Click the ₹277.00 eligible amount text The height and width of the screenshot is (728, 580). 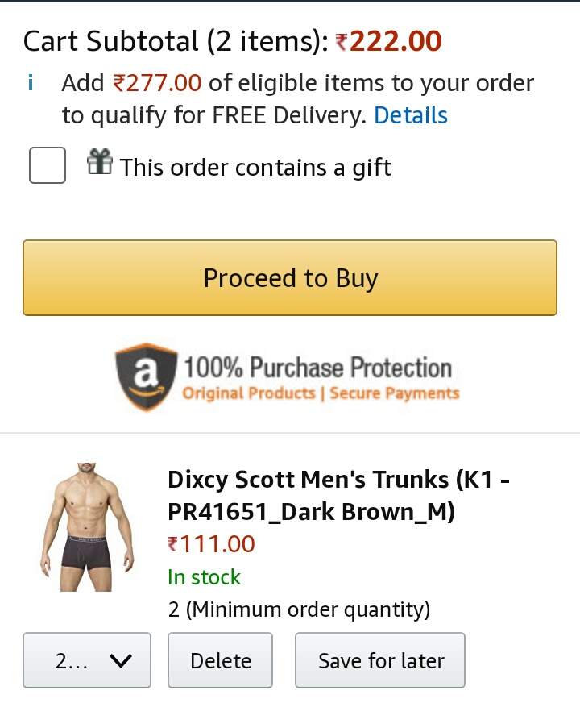[x=157, y=83]
